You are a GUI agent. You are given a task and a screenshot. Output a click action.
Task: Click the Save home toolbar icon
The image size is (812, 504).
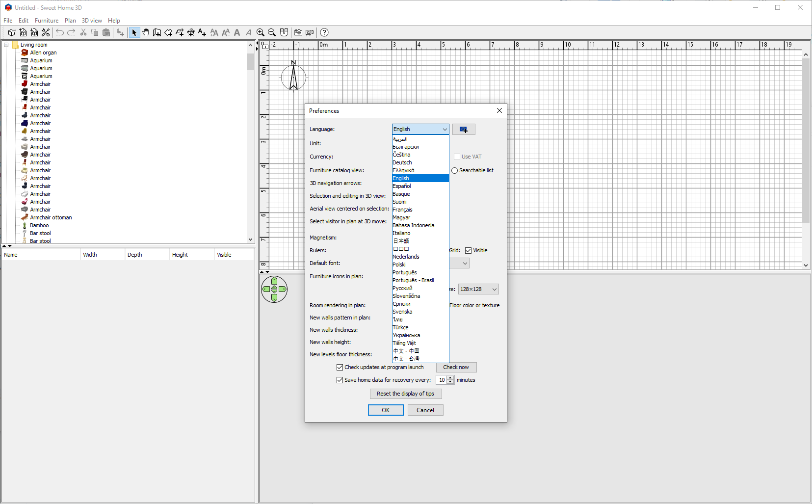click(34, 32)
